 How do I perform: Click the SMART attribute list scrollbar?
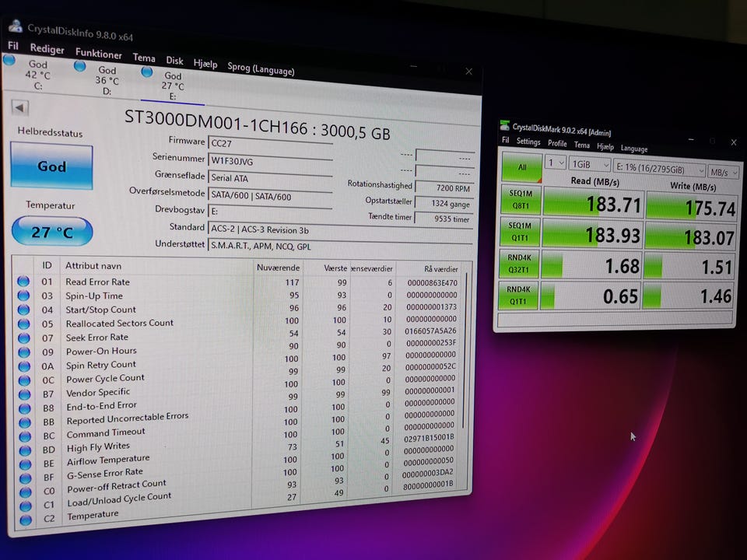[466, 352]
